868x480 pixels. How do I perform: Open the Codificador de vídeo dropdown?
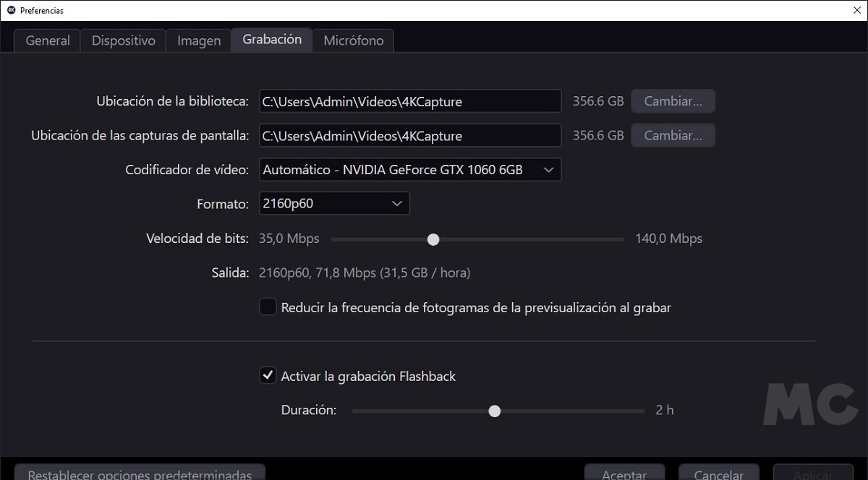click(x=409, y=170)
